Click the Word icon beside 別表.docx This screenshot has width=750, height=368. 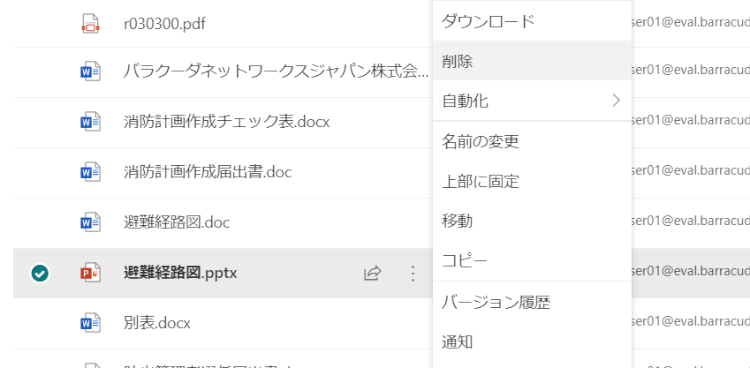90,323
